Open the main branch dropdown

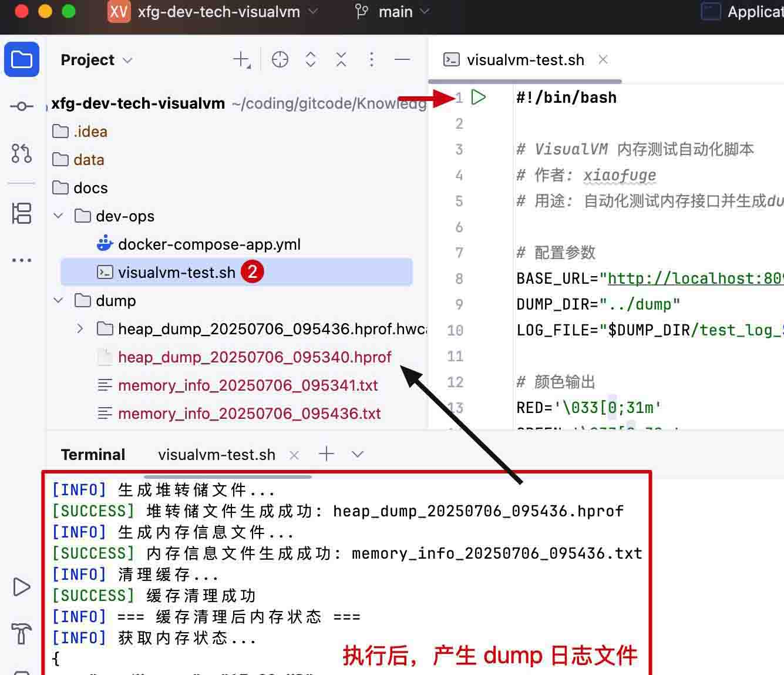[392, 12]
